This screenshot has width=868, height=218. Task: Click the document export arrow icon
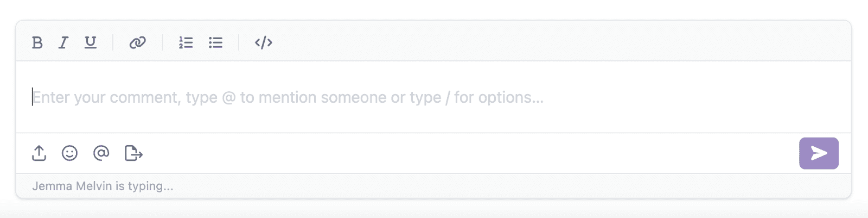(133, 153)
